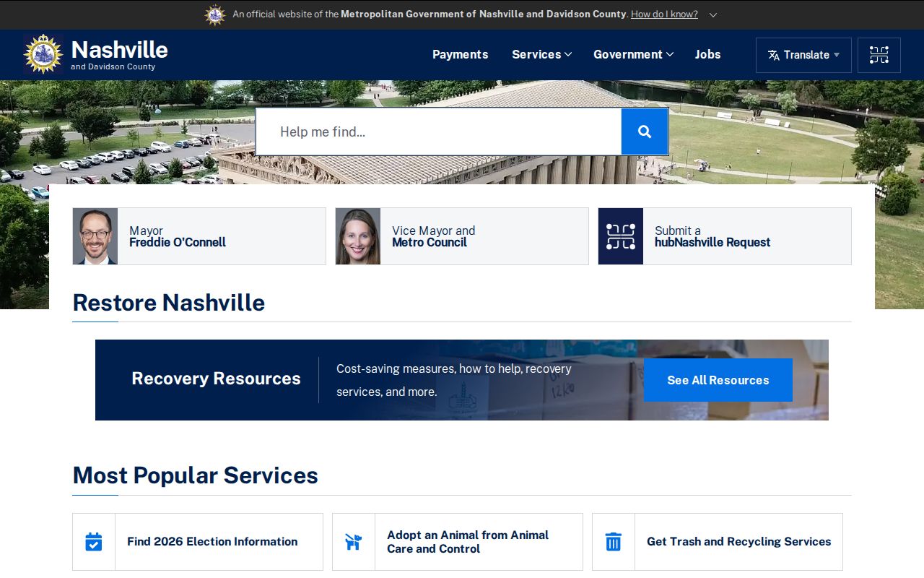Click the trash can icon
This screenshot has height=578, width=924.
pos(614,542)
